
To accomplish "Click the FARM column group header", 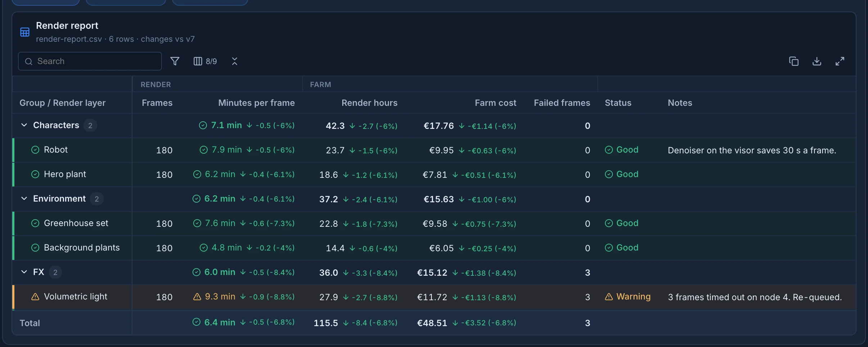I will point(320,85).
